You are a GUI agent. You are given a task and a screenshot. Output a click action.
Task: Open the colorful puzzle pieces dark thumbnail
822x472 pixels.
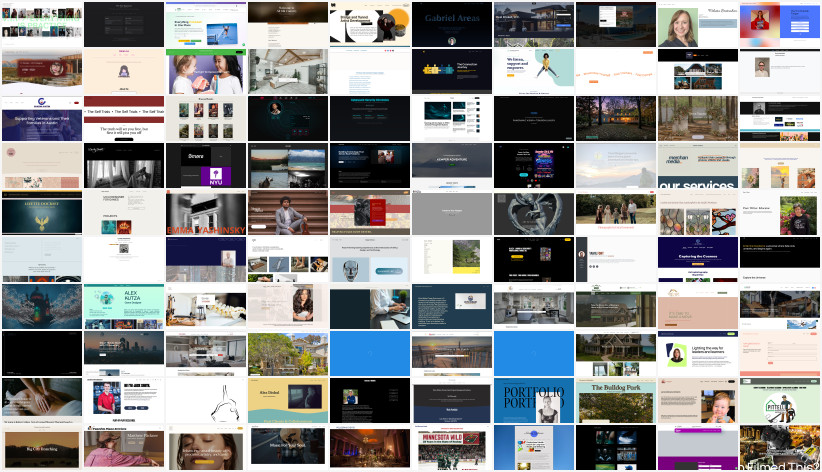tap(452, 71)
